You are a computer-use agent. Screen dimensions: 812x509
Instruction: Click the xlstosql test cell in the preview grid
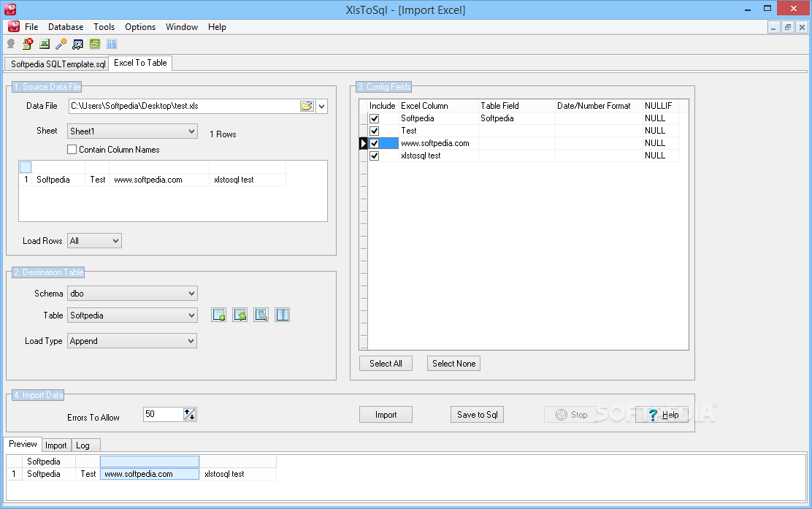[x=238, y=474]
